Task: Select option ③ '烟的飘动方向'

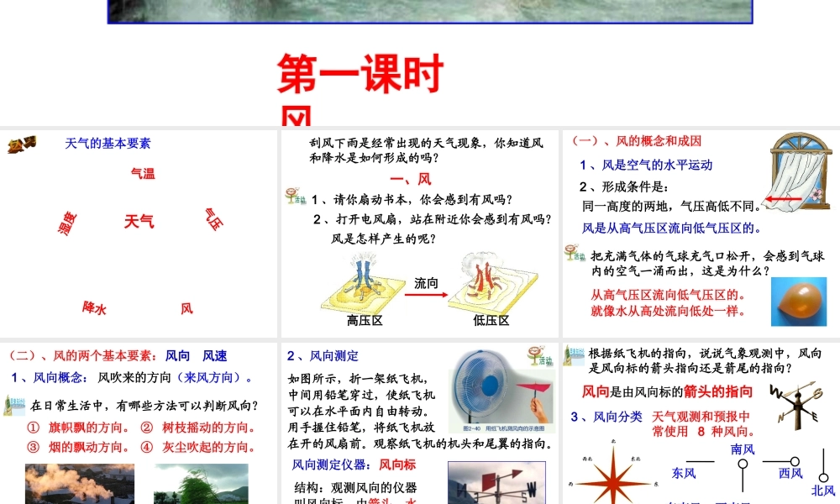Action: [78, 447]
